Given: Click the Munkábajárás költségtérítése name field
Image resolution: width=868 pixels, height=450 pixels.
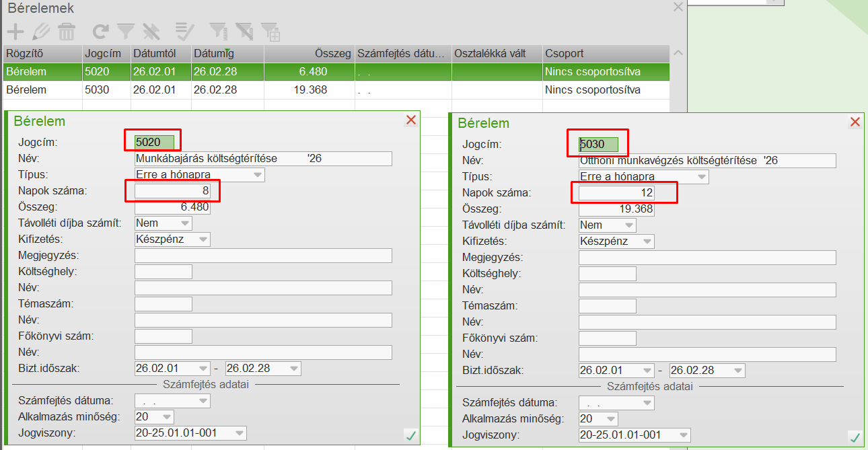Looking at the screenshot, I should pos(263,159).
